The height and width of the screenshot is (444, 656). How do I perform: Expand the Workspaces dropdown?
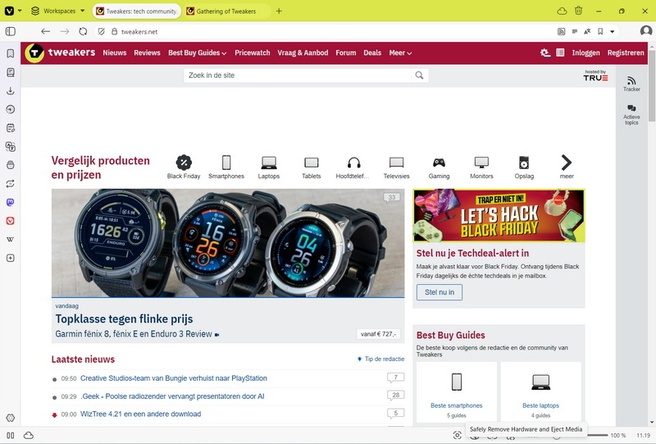[x=58, y=11]
